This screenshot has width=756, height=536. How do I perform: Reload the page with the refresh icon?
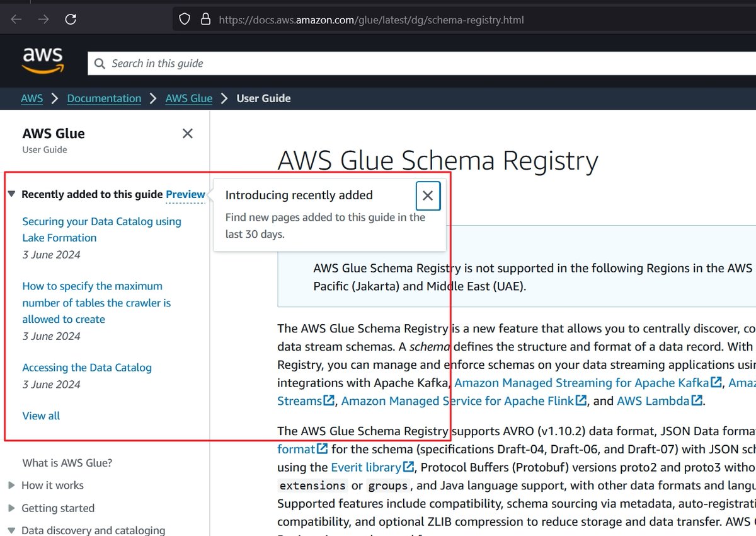click(x=71, y=19)
